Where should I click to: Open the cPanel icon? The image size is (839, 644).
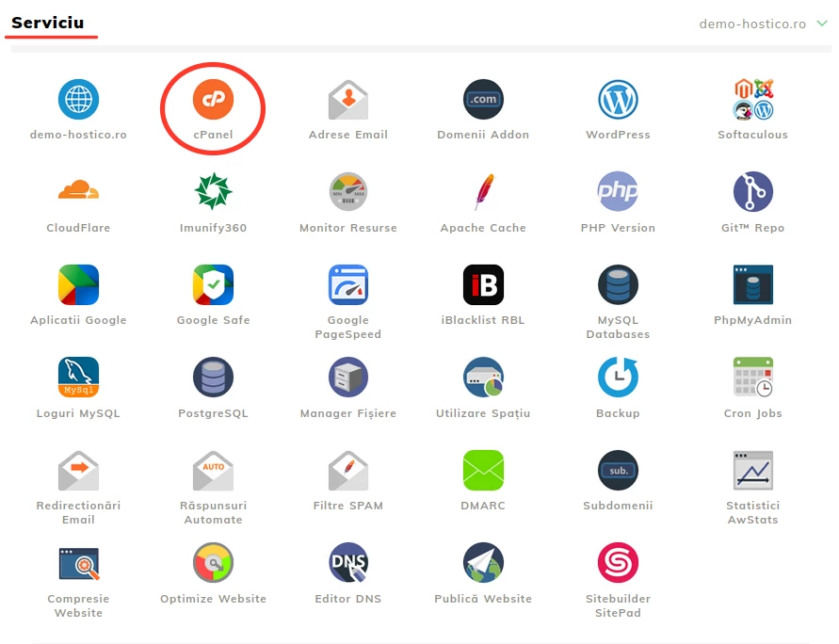213,99
